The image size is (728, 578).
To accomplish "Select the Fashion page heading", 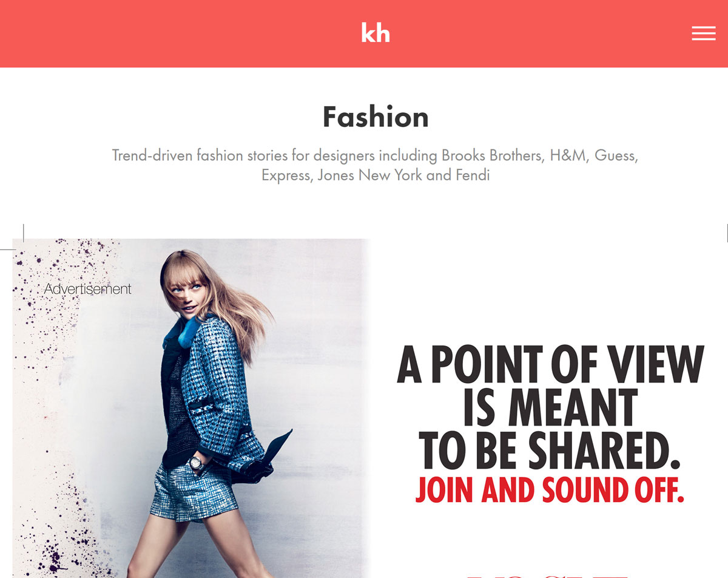I will point(376,117).
